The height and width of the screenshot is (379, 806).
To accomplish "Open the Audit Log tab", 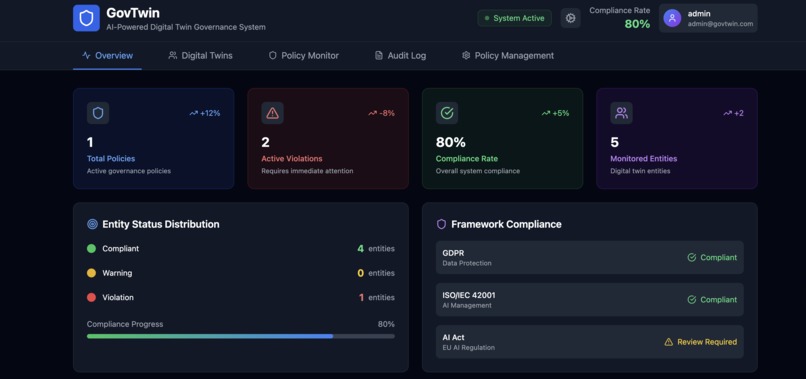I will point(400,56).
